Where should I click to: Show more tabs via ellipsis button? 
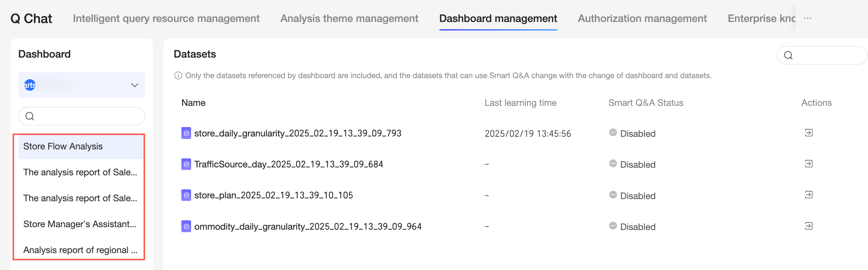tap(808, 18)
